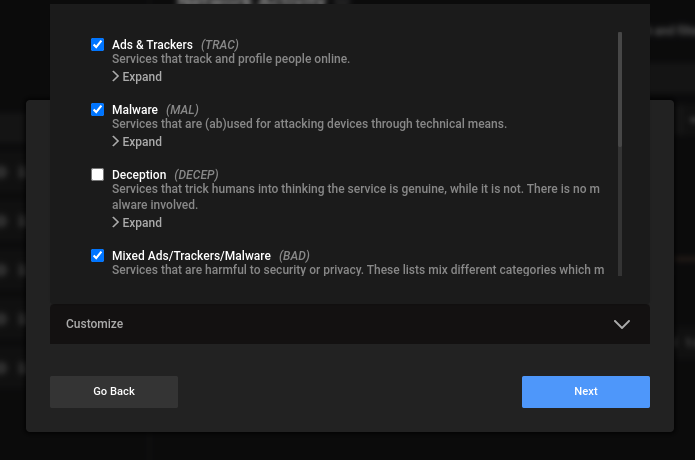Screen dimensions: 695x460
Task: Click the chevron icon beside Malware Expand
Action: 116,142
